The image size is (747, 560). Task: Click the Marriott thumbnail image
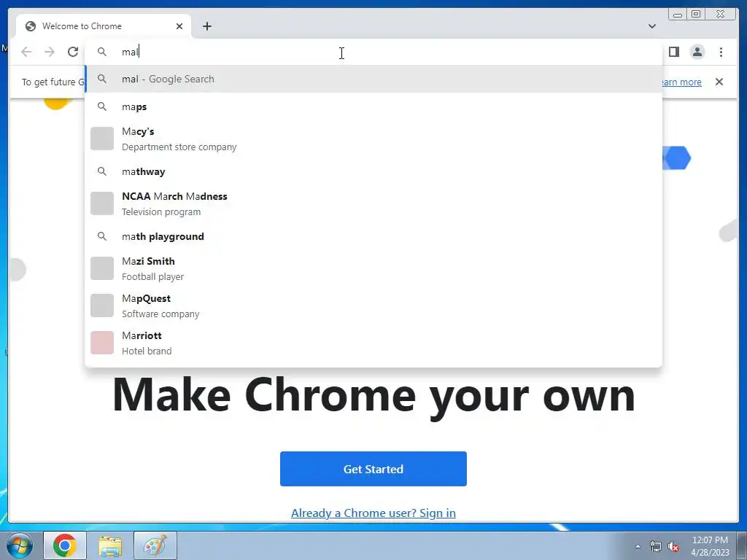click(102, 343)
